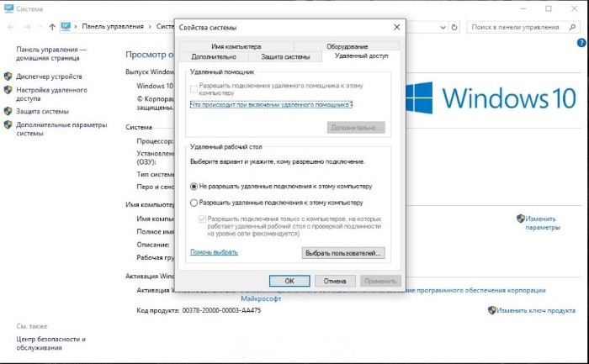Image resolution: width=589 pixels, height=364 pixels.
Task: Click the Применить button
Action: coord(380,281)
